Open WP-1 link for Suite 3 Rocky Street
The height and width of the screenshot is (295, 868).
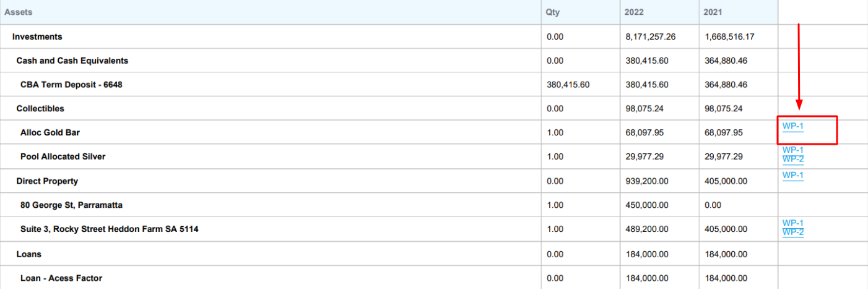[x=792, y=223]
